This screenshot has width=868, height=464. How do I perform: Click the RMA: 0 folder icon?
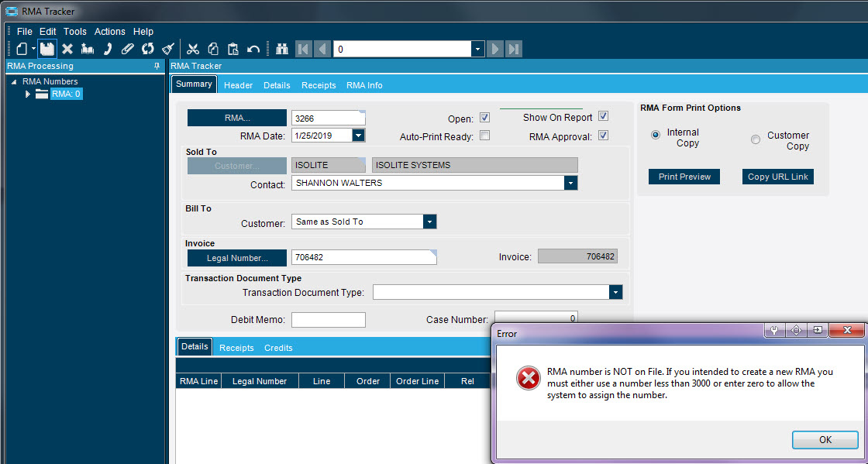(42, 94)
